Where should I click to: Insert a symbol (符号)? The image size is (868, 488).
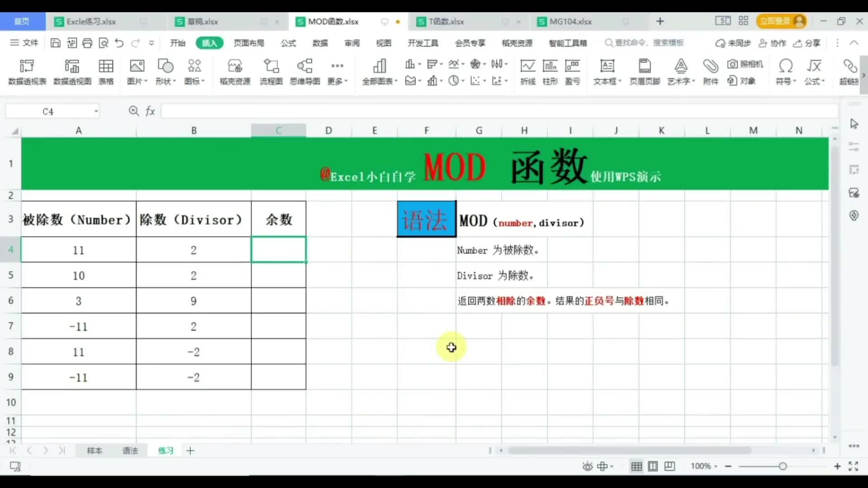click(785, 71)
